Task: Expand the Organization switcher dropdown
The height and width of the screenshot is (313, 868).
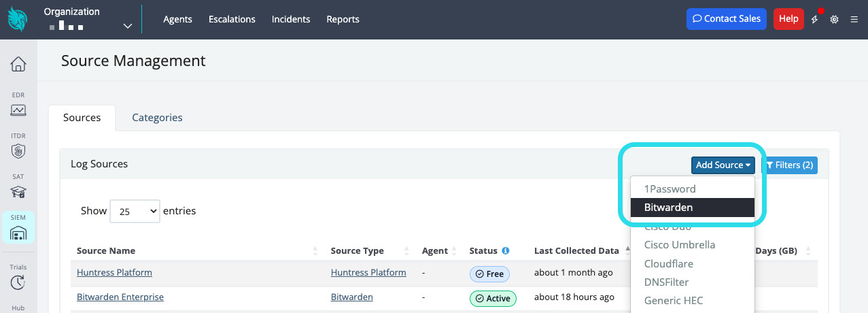Action: pos(127,26)
